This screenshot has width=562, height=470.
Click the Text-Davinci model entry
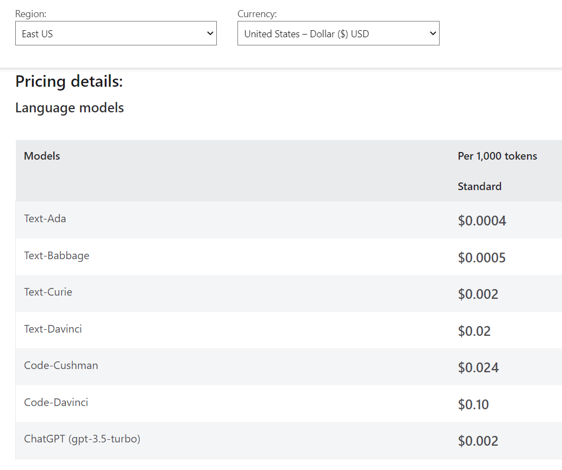[53, 329]
